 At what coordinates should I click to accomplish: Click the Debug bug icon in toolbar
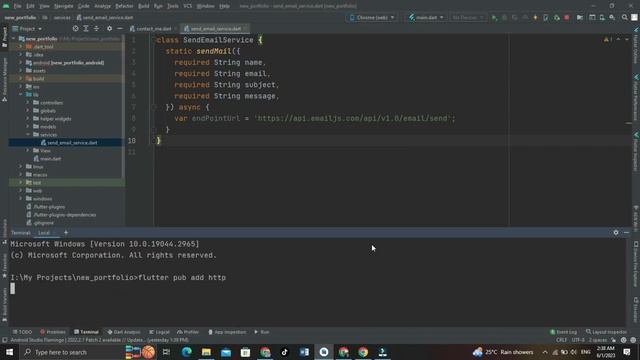pyautogui.click(x=504, y=18)
